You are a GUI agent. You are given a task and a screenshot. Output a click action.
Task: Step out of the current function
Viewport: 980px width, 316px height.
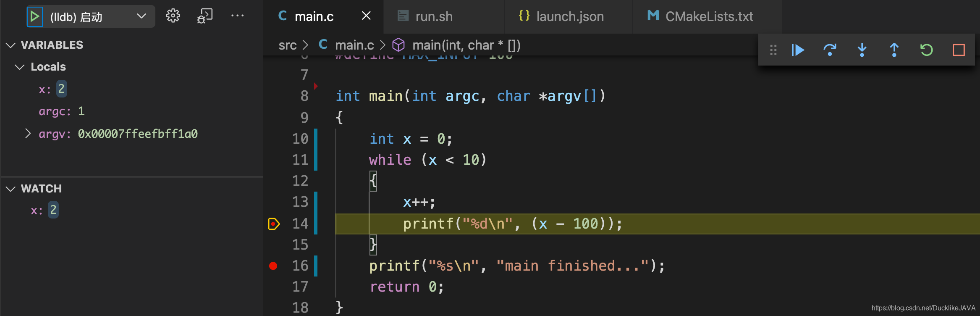[x=894, y=50]
